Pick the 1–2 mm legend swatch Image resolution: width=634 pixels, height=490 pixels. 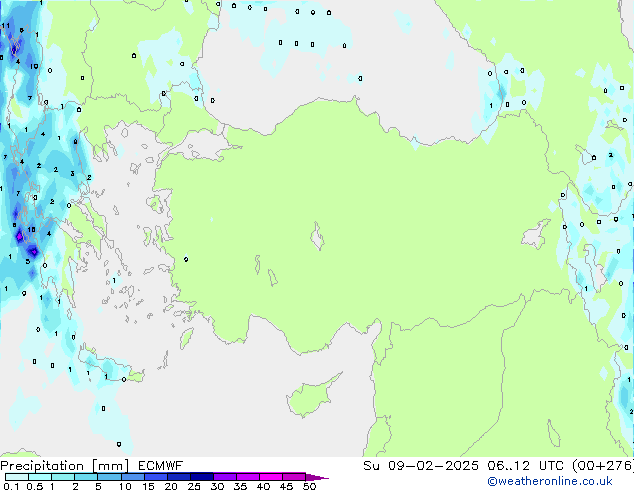coord(63,477)
